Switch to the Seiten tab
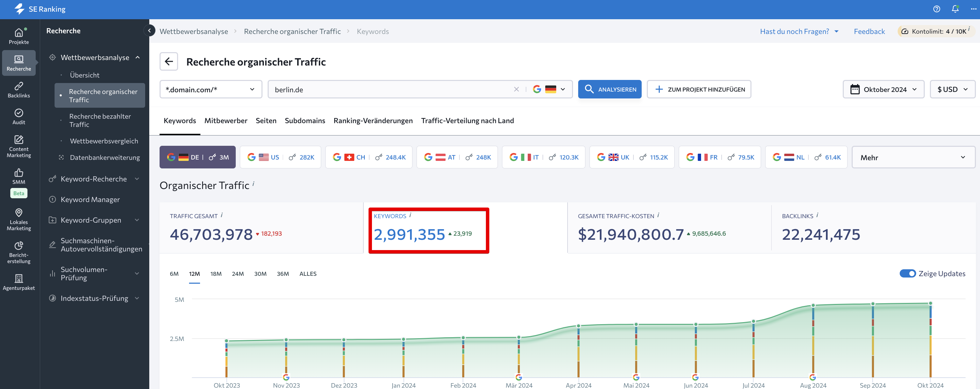This screenshot has height=389, width=980. (x=266, y=120)
